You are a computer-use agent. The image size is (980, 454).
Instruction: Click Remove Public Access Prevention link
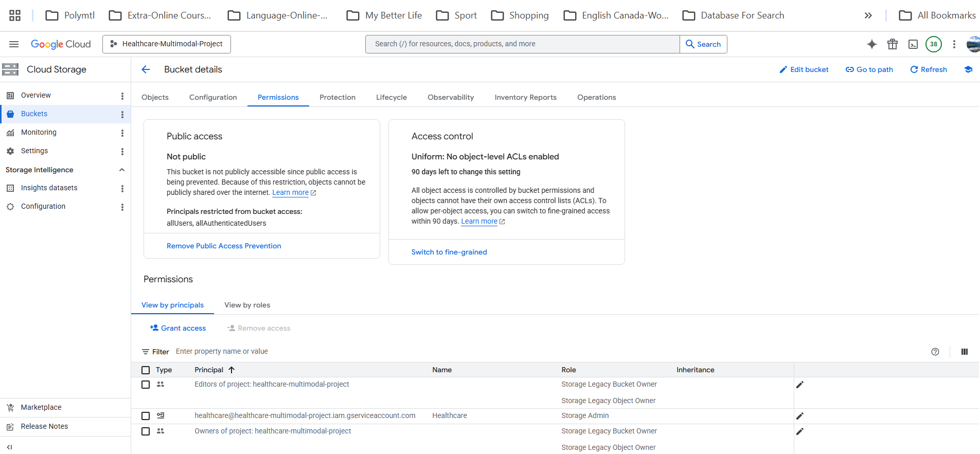tap(224, 246)
